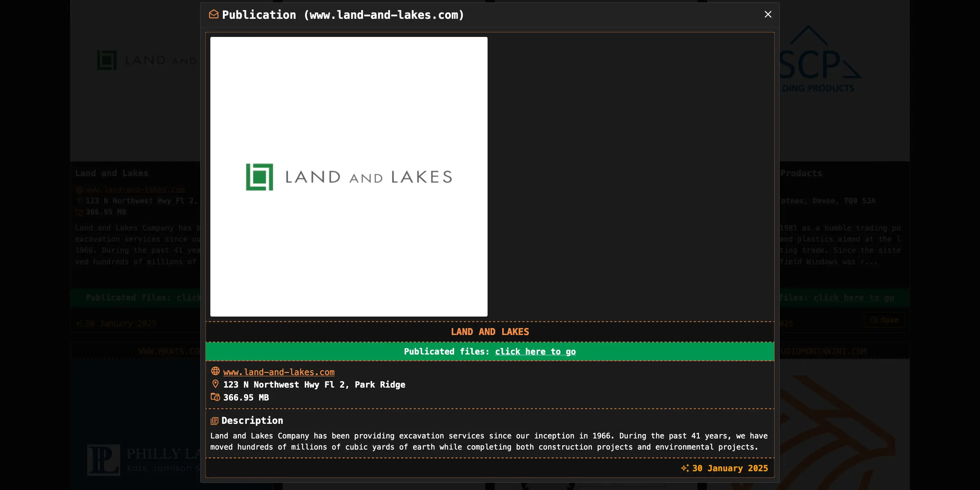The height and width of the screenshot is (490, 980).
Task: Click the globe icon next to website link
Action: [215, 371]
